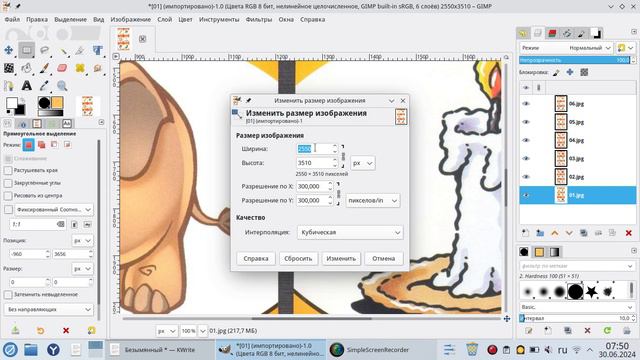Toggle visibility of 01.jpg layer

click(526, 195)
